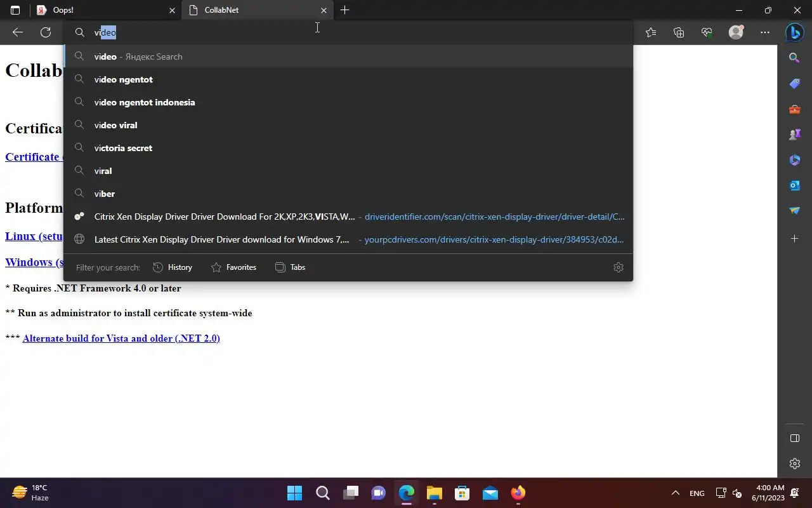Open the tab actions menu icon
Viewport: 812px width, 508px height.
15,10
